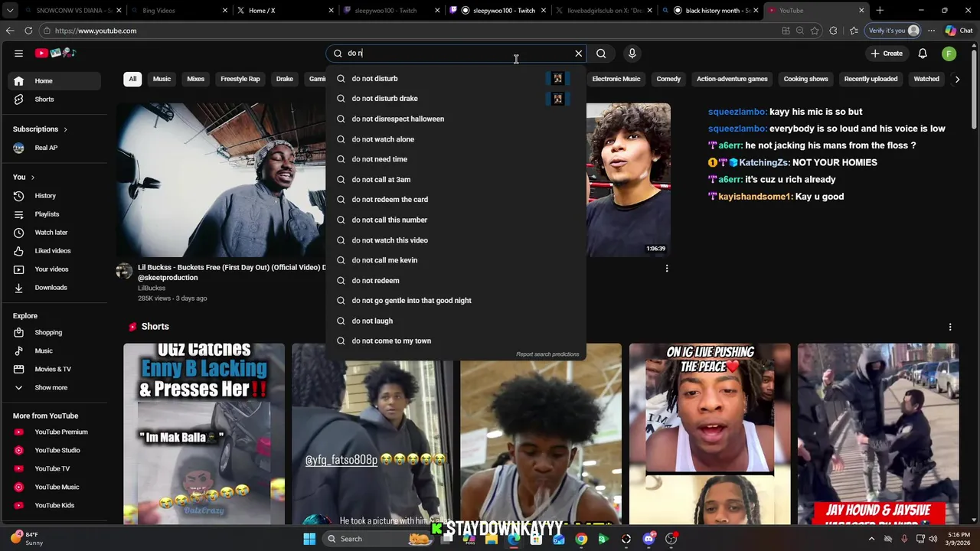This screenshot has height=551, width=980.
Task: Open the YouTube hamburger guide menu
Action: [18, 53]
